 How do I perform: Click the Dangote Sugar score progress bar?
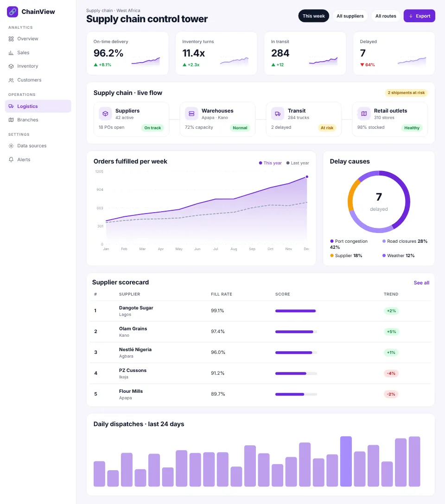pos(296,311)
